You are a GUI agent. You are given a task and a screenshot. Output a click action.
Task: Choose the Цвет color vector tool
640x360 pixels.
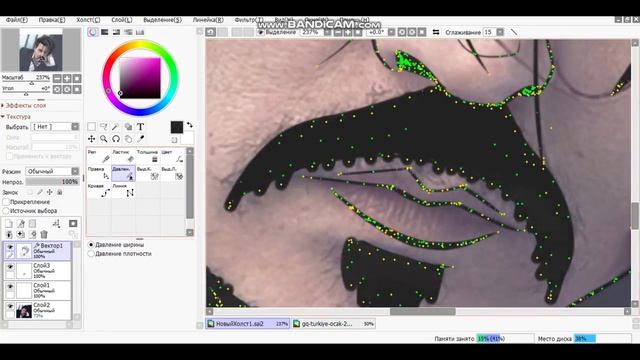172,156
